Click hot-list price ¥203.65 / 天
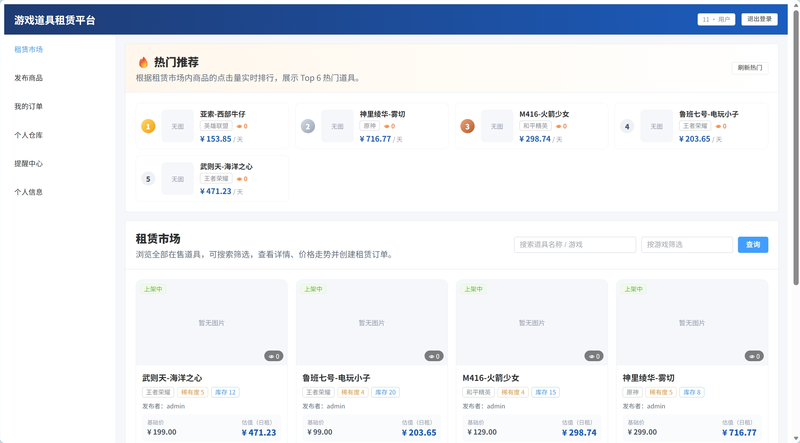The height and width of the screenshot is (443, 800). [x=700, y=139]
